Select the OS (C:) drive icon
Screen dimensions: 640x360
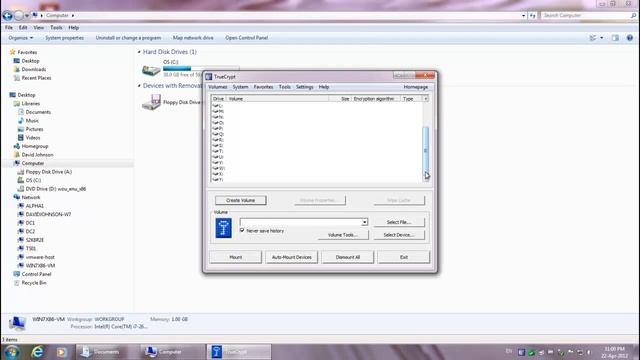click(x=151, y=70)
